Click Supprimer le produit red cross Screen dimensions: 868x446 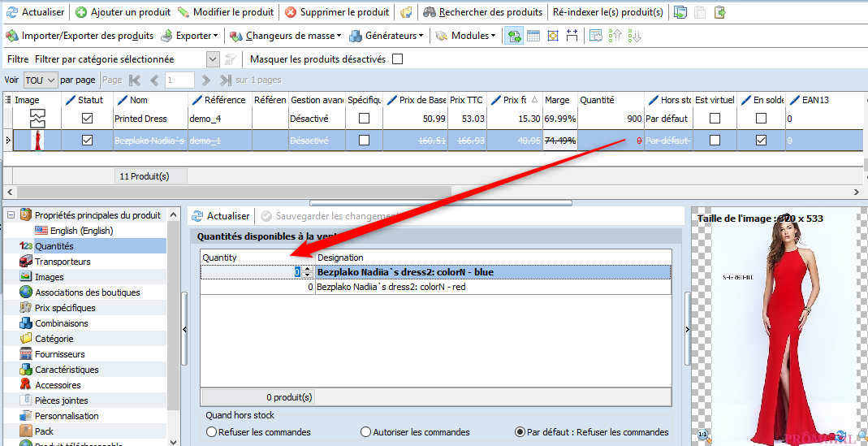click(291, 11)
